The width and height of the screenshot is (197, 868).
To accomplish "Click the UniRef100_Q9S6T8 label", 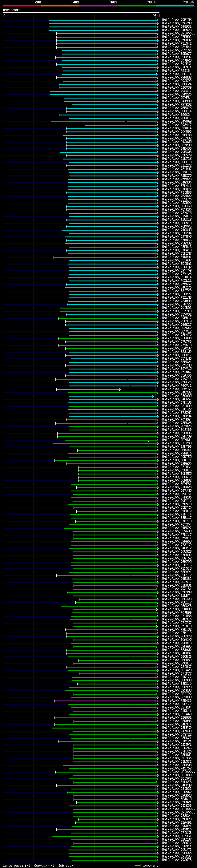I will (x=176, y=860).
